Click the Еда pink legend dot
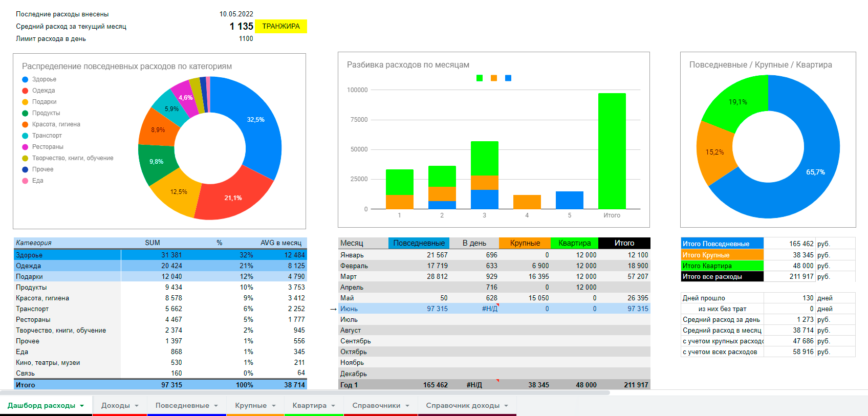This screenshot has width=868, height=416. [25, 181]
